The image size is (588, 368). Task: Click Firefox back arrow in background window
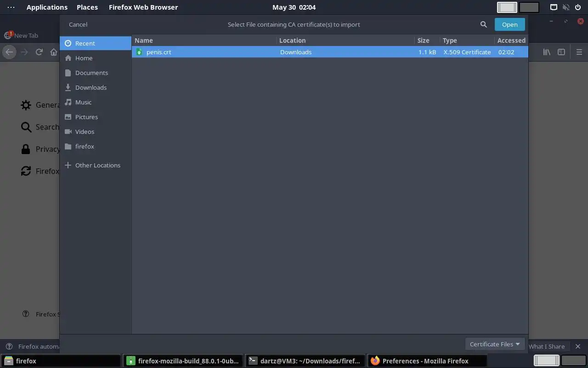tap(9, 52)
